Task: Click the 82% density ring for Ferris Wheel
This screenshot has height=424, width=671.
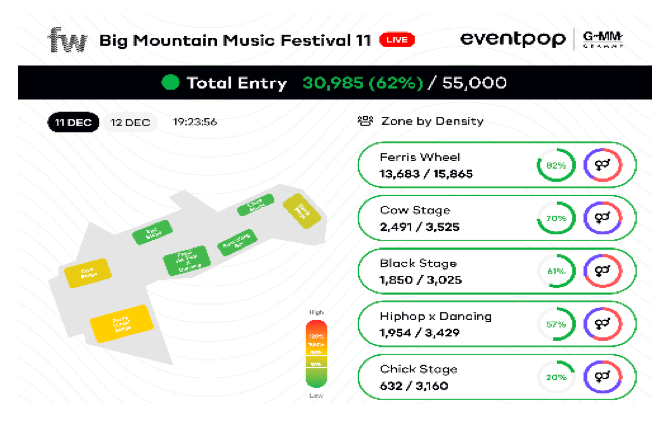Action: point(556,165)
